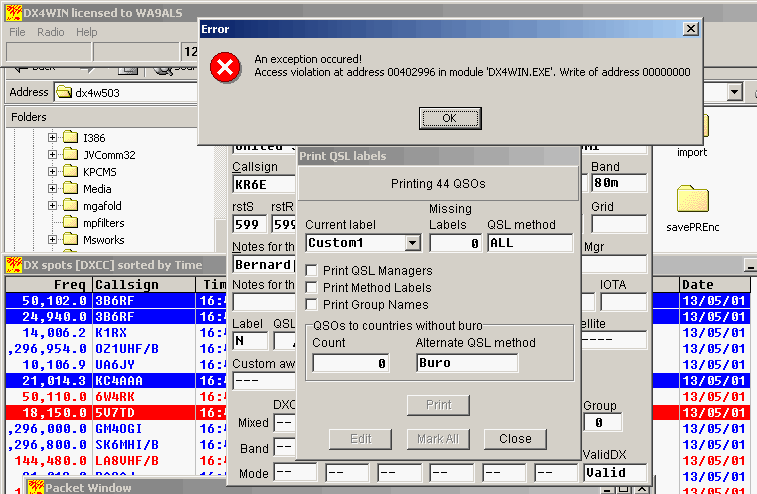The height and width of the screenshot is (494, 757).
Task: Check the Print Method Labels option
Action: tap(312, 288)
